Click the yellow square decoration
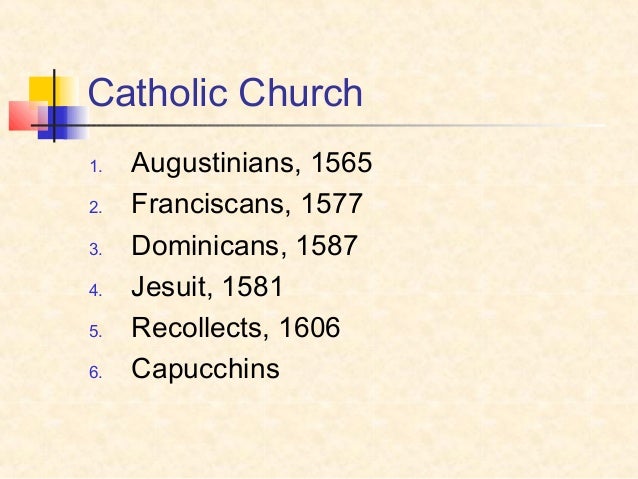638x479 pixels. point(51,90)
